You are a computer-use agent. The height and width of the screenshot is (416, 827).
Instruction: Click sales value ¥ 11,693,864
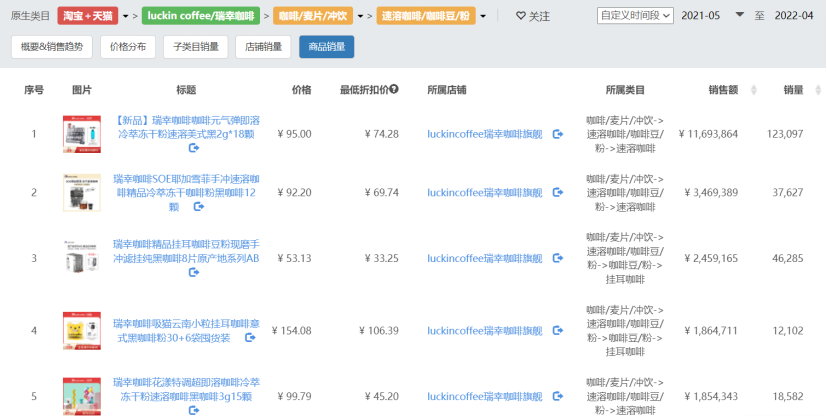tap(708, 134)
